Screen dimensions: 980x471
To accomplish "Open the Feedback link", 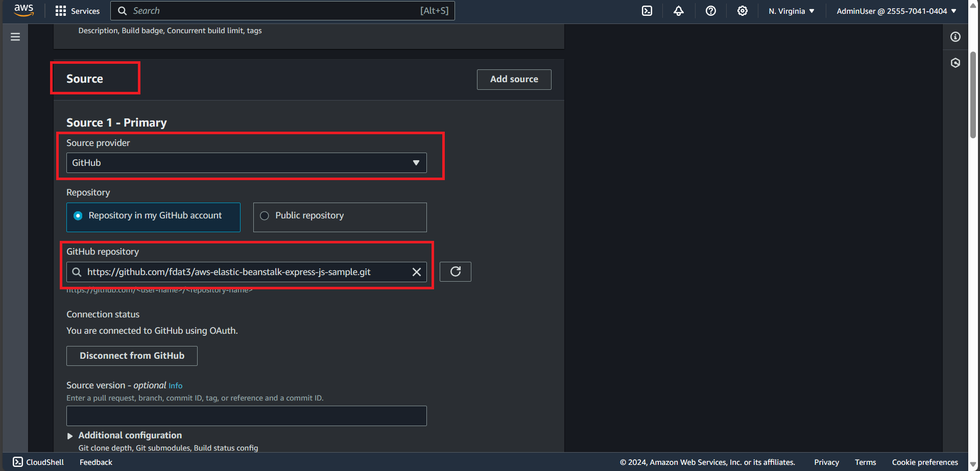I will pos(96,462).
